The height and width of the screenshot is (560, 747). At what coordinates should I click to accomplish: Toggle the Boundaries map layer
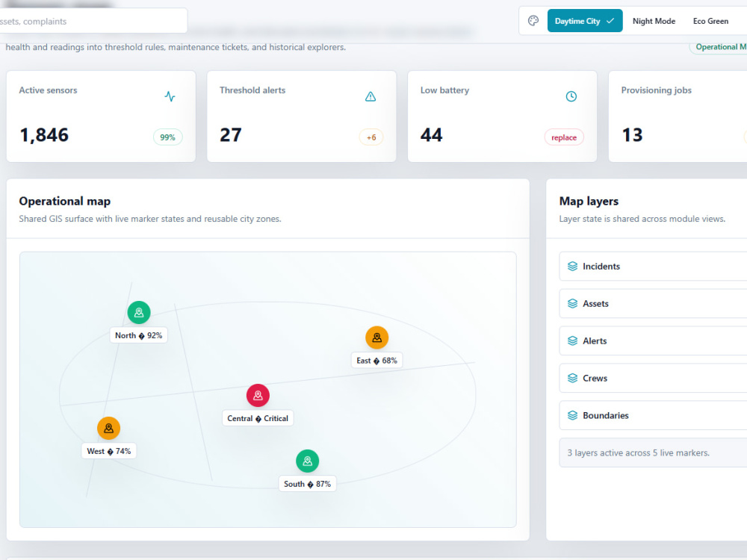(x=653, y=415)
